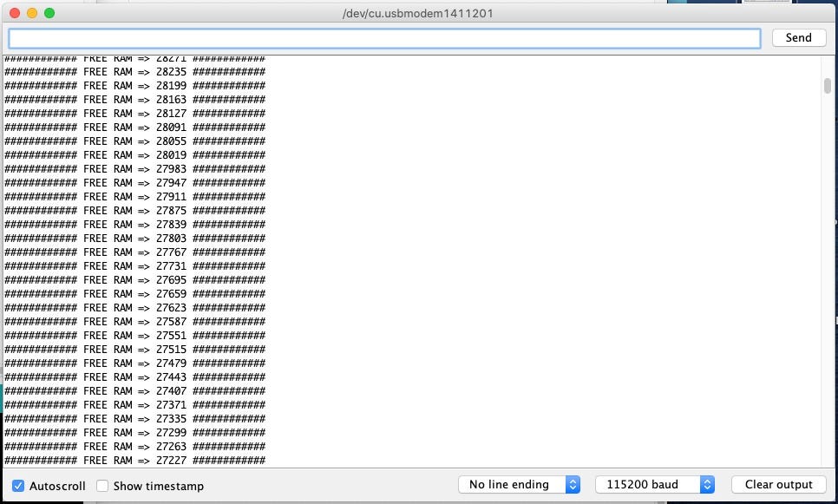Click the line with FREE RAM 27551
Image resolution: width=838 pixels, height=504 pixels.
(134, 336)
